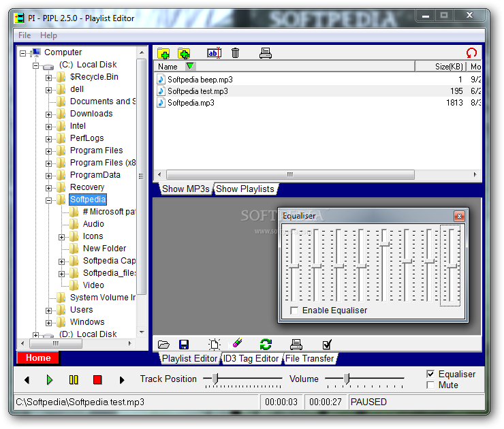Click the checkmark box icon in playlist toolbar
Viewport: 504px width, 429px height.
coord(327,345)
